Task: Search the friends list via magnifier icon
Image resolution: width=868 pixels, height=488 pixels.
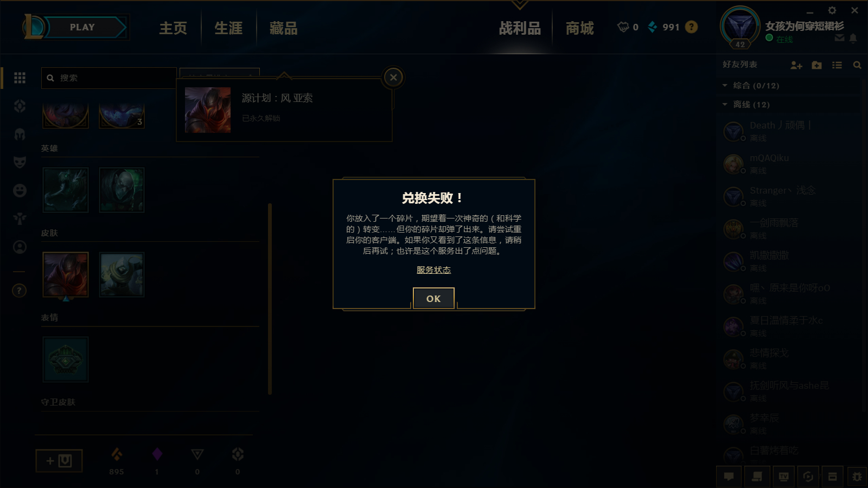Action: 857,65
